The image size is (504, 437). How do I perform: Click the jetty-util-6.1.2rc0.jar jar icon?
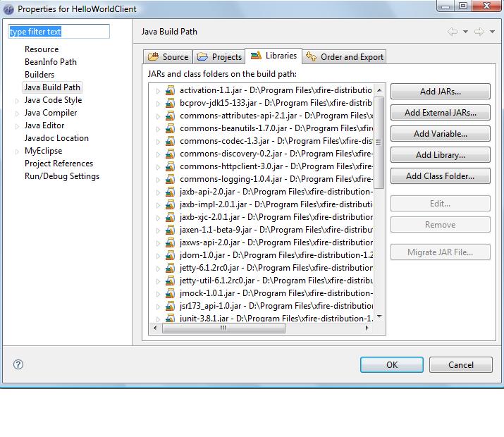tap(170, 281)
